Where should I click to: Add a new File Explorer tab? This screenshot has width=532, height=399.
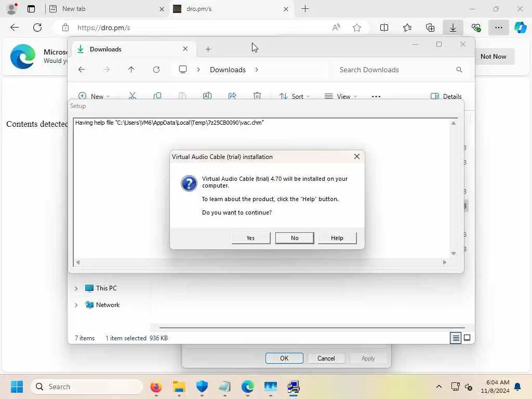point(208,49)
